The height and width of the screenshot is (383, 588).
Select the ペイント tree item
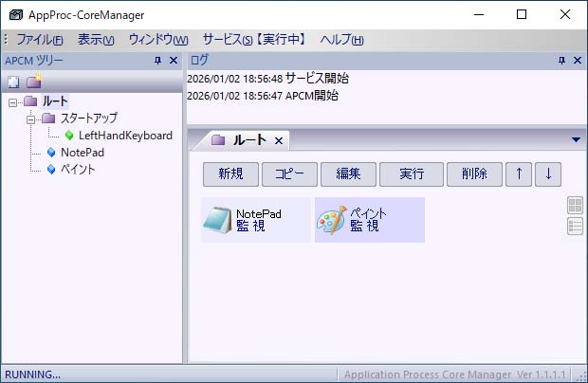[x=78, y=170]
